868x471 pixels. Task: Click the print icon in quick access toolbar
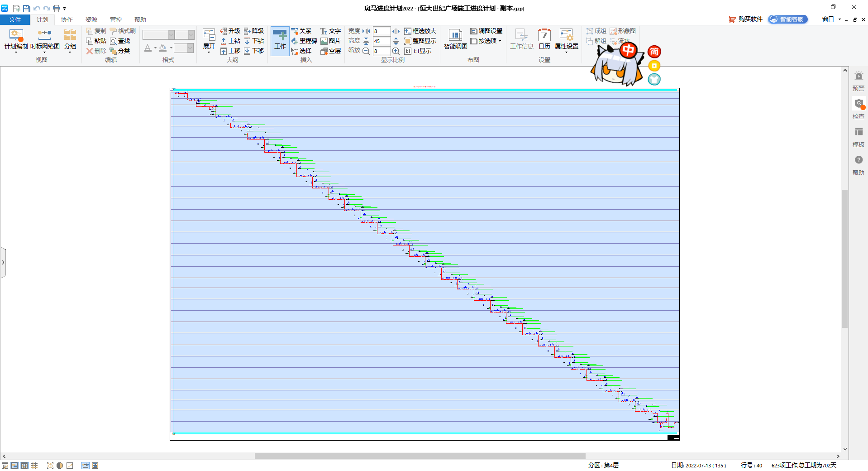coord(57,8)
